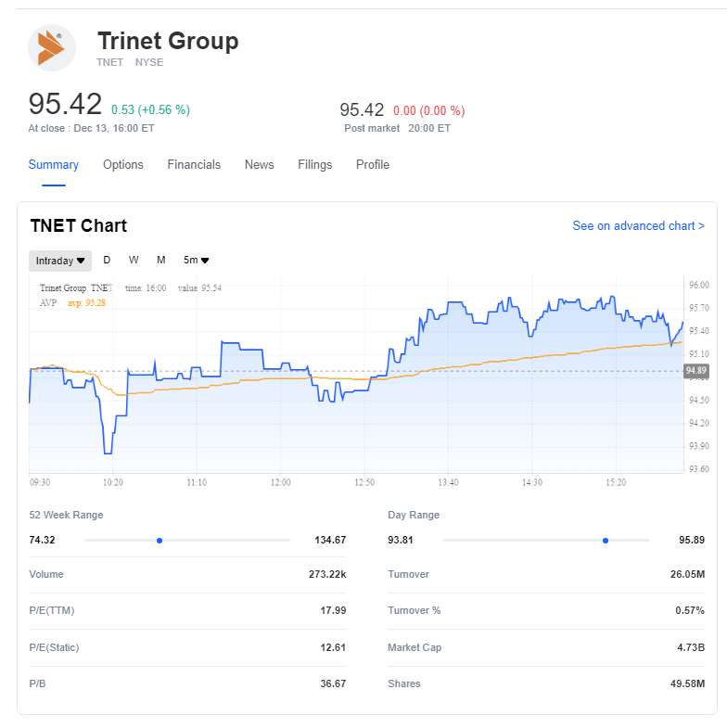Switch chart to monthly (M) view
This screenshot has height=728, width=727.
(x=160, y=261)
